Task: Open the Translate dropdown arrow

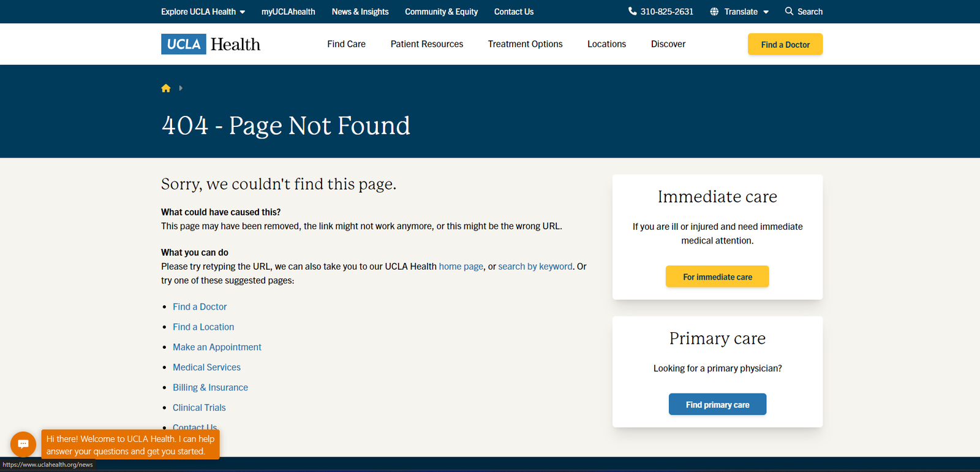Action: pos(766,12)
